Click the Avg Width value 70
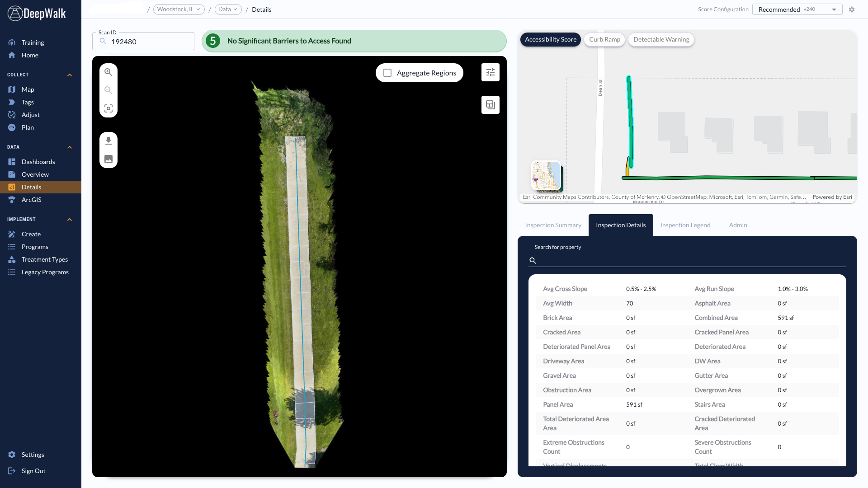Screen dimensions: 868x488 [629, 303]
